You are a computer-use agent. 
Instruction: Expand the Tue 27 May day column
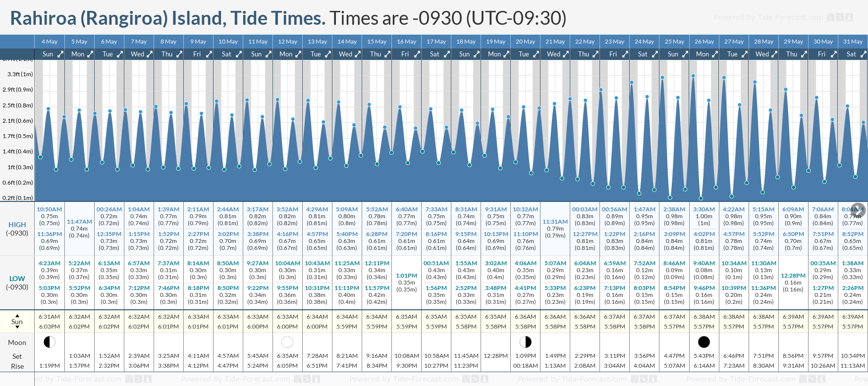(745, 54)
